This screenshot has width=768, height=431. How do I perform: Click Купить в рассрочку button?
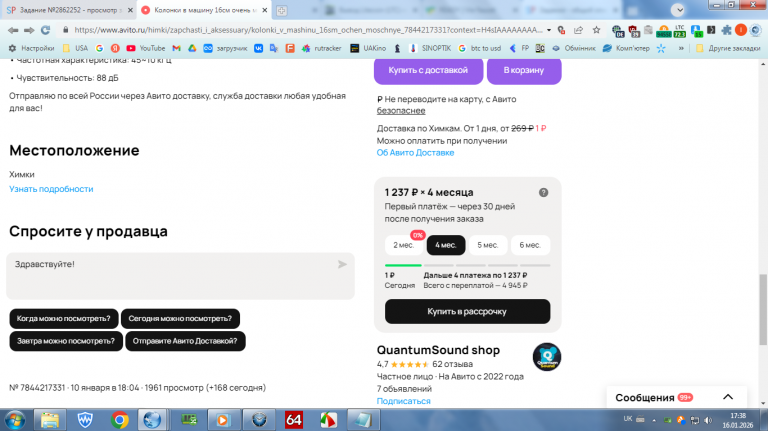[x=467, y=311]
